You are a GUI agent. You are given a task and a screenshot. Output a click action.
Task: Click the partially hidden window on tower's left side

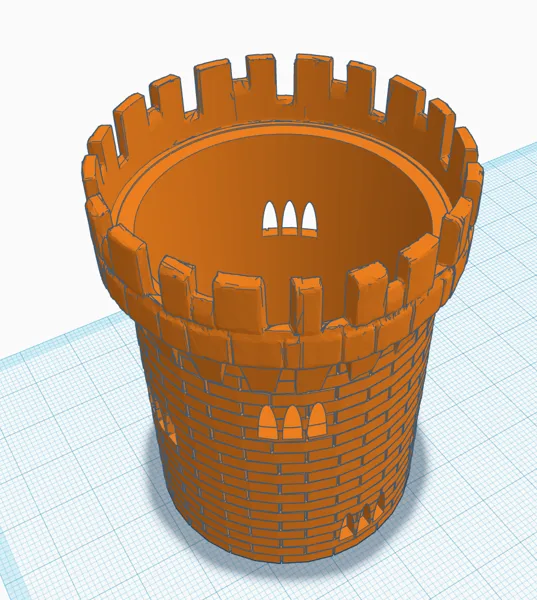165,424
